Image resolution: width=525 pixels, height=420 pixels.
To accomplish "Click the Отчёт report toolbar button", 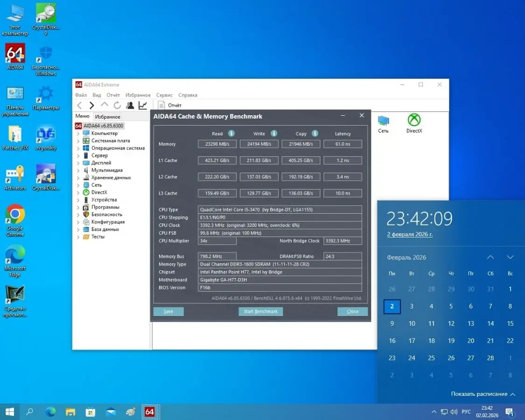I will tap(170, 105).
